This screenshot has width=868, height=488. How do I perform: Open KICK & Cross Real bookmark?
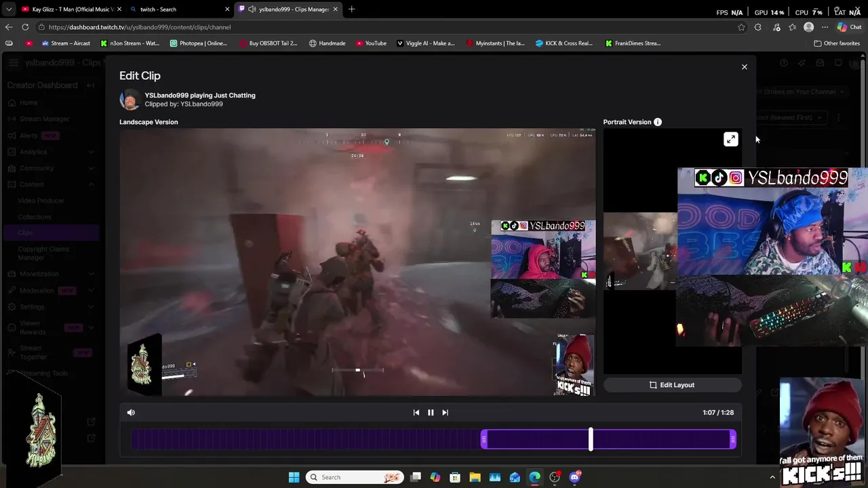click(564, 43)
